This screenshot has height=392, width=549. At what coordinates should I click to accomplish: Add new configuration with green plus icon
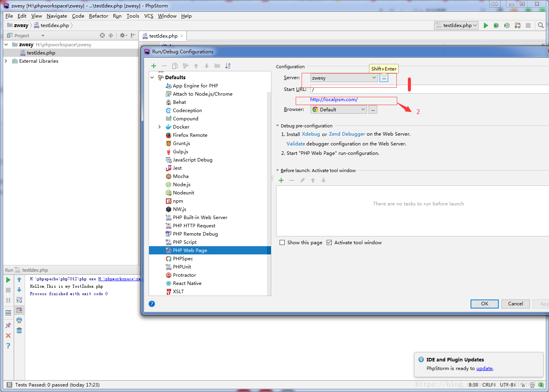click(154, 66)
